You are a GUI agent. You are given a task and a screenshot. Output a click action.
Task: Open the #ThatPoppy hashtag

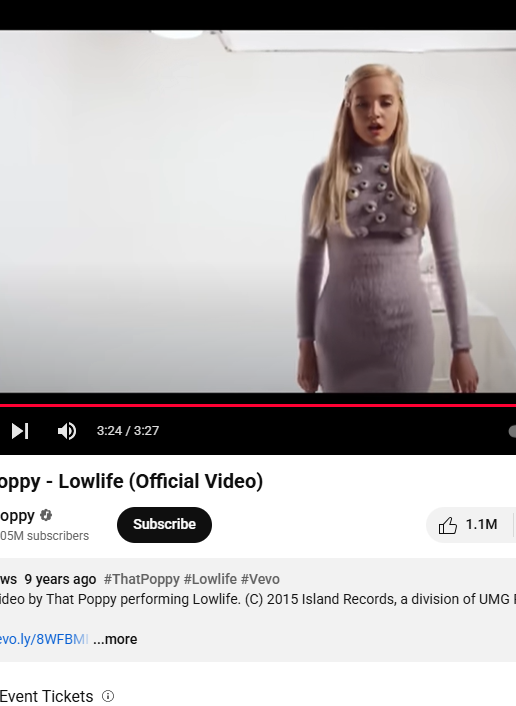pos(141,579)
